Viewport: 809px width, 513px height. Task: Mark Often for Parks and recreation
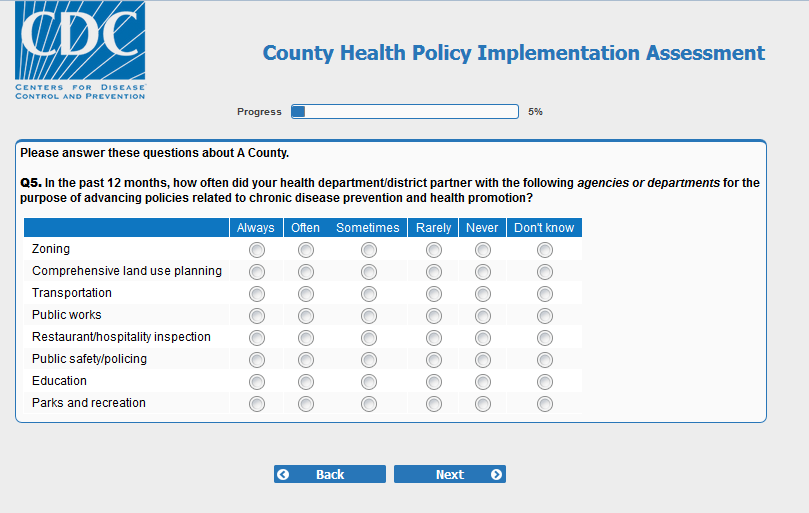pyautogui.click(x=306, y=404)
